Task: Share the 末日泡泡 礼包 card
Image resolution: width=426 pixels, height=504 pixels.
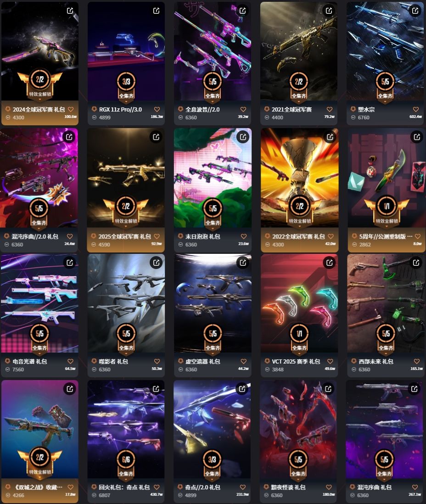Action: pos(243,137)
